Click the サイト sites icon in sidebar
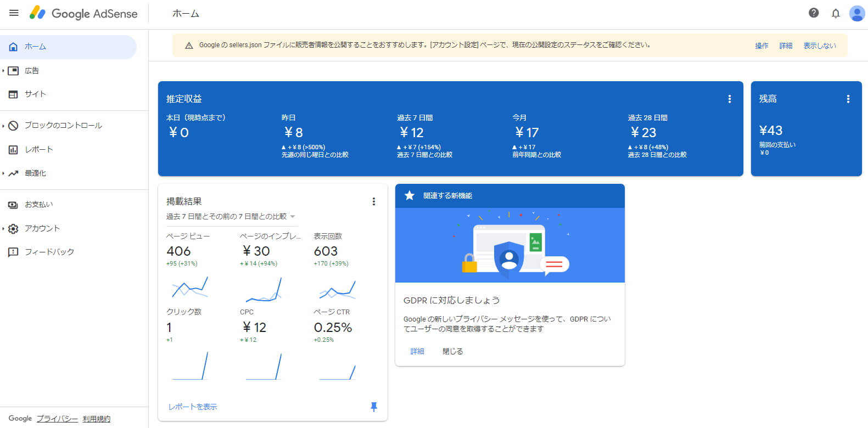The width and height of the screenshot is (868, 428). point(13,94)
